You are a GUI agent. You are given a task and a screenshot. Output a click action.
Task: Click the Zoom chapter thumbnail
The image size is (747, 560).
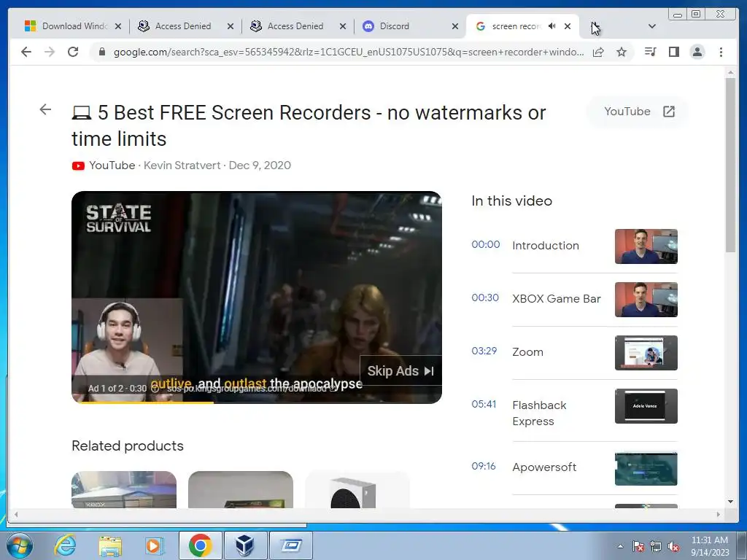pos(646,353)
